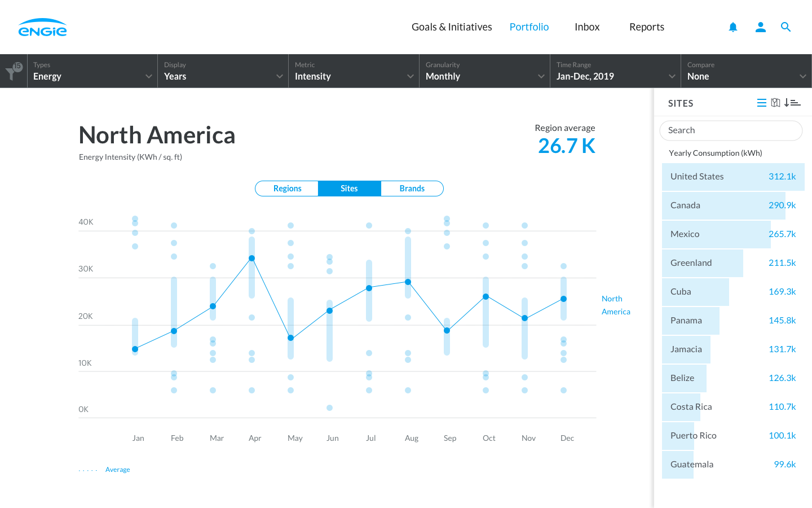This screenshot has height=508, width=812.
Task: Click the search magnifier icon
Action: [785, 27]
